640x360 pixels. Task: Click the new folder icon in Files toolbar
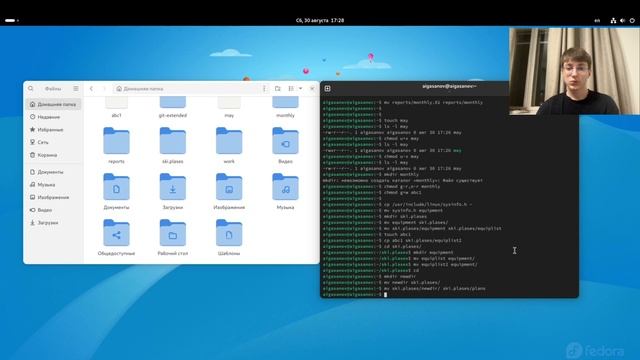(x=278, y=89)
